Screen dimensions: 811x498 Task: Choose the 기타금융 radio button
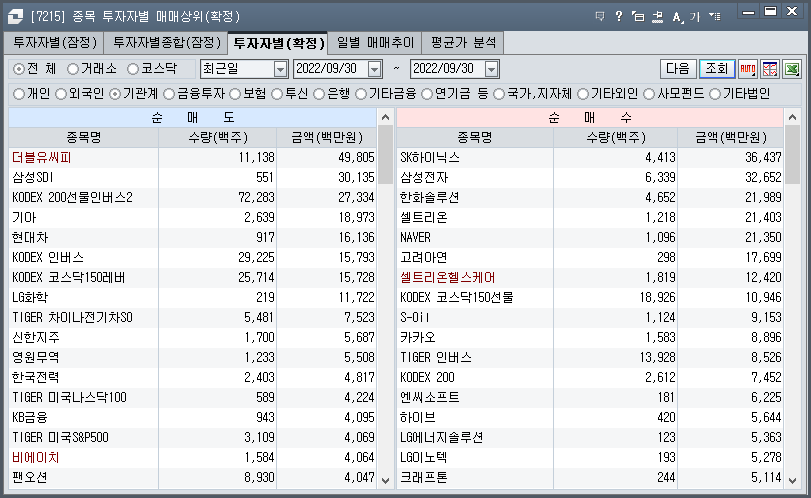point(361,94)
